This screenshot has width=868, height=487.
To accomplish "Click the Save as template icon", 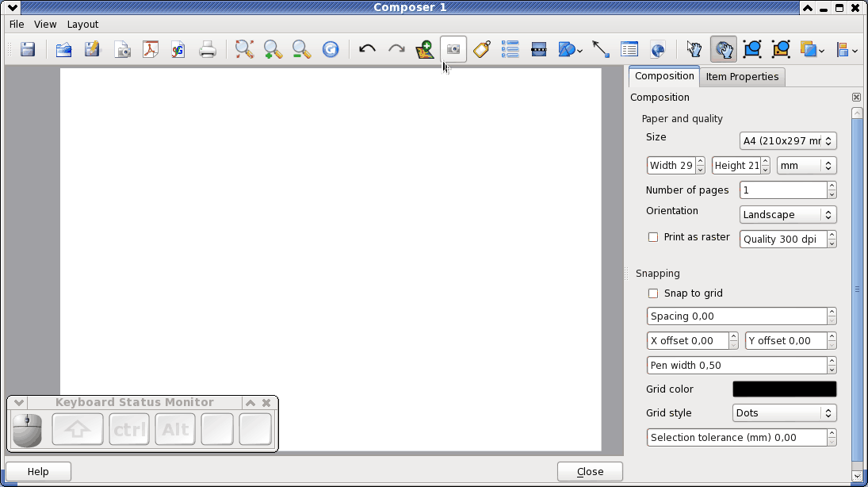I will click(x=93, y=49).
